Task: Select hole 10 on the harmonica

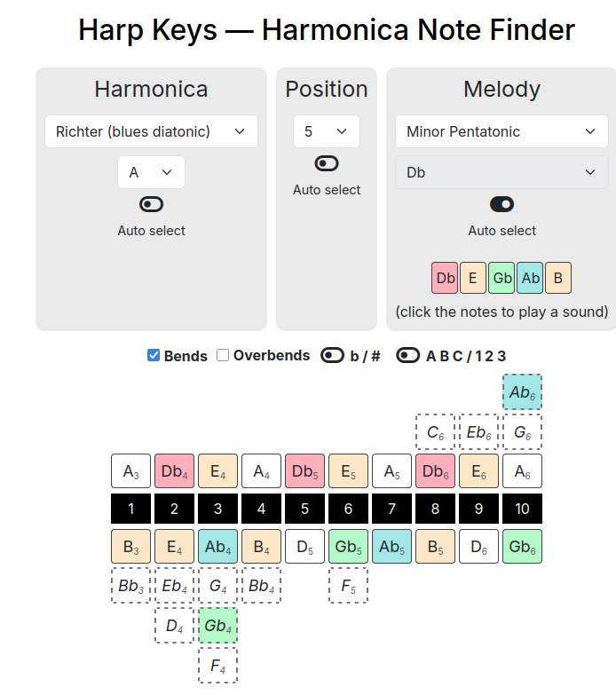Action: [522, 509]
